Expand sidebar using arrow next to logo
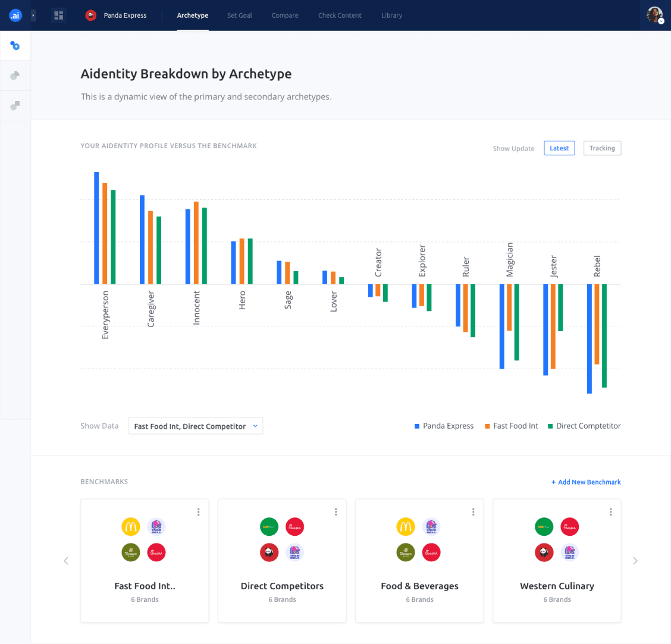The height and width of the screenshot is (644, 671). (x=33, y=15)
